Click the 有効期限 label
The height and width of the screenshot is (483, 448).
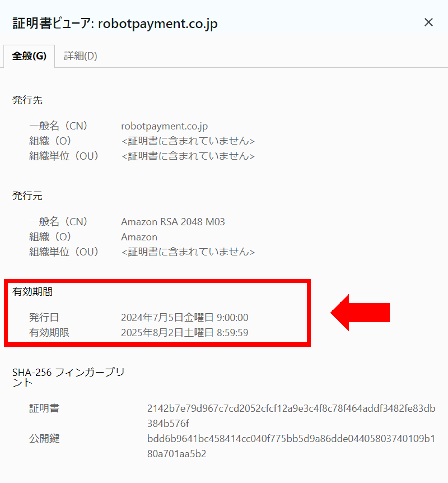coord(49,332)
